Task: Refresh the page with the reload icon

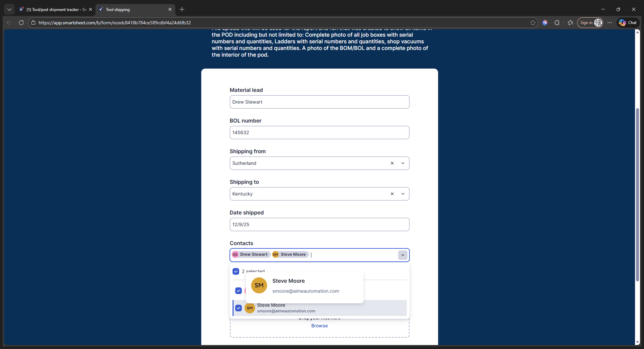Action: (x=21, y=23)
